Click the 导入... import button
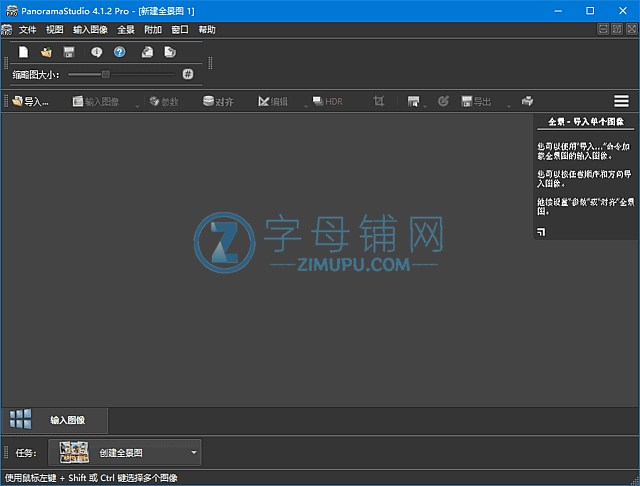Viewport: 640px width, 486px height. click(x=30, y=101)
